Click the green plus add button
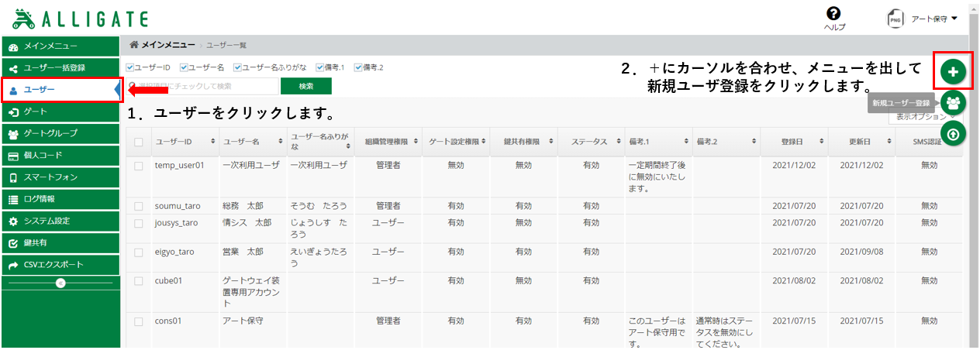Image resolution: width=980 pixels, height=350 pixels. (954, 72)
